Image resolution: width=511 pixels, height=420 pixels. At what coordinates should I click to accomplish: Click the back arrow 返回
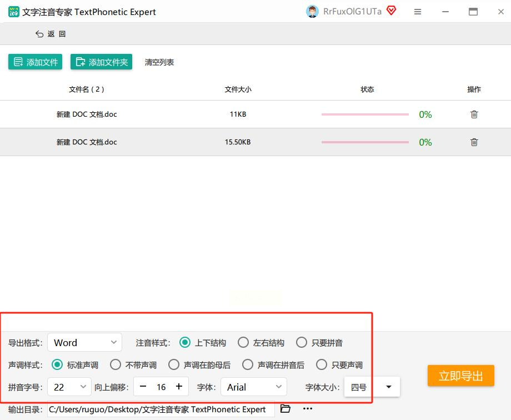pyautogui.click(x=51, y=34)
